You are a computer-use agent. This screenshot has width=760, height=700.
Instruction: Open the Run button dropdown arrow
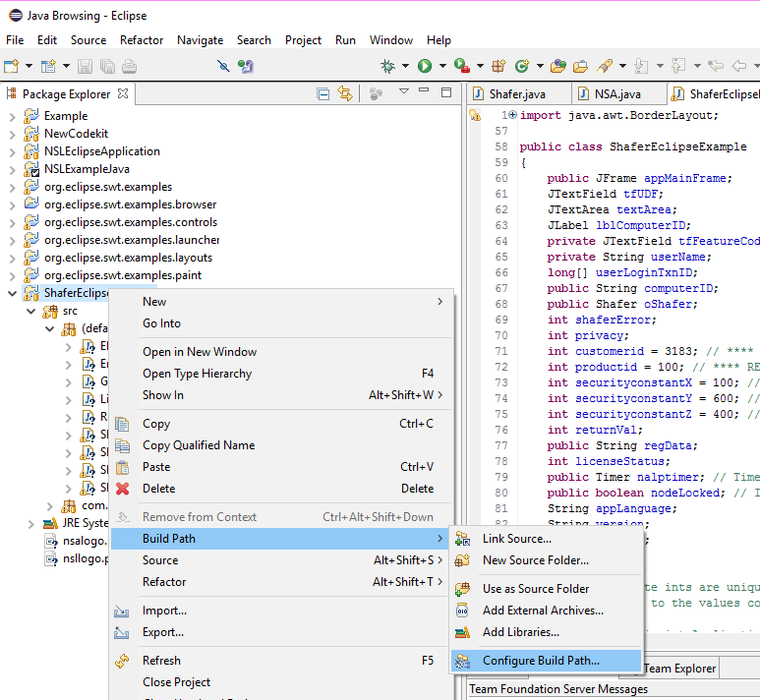(442, 66)
